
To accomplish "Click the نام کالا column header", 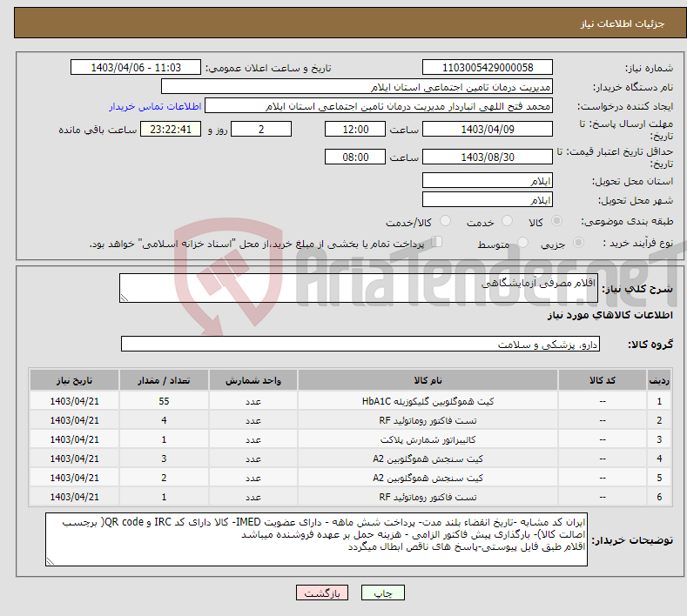I will 428,380.
